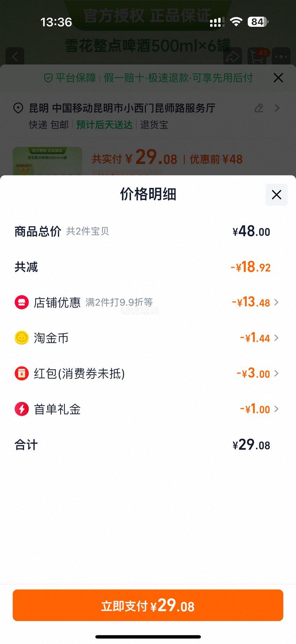This screenshot has width=296, height=644.
Task: Edit the delivery address pencil icon
Action: (259, 108)
